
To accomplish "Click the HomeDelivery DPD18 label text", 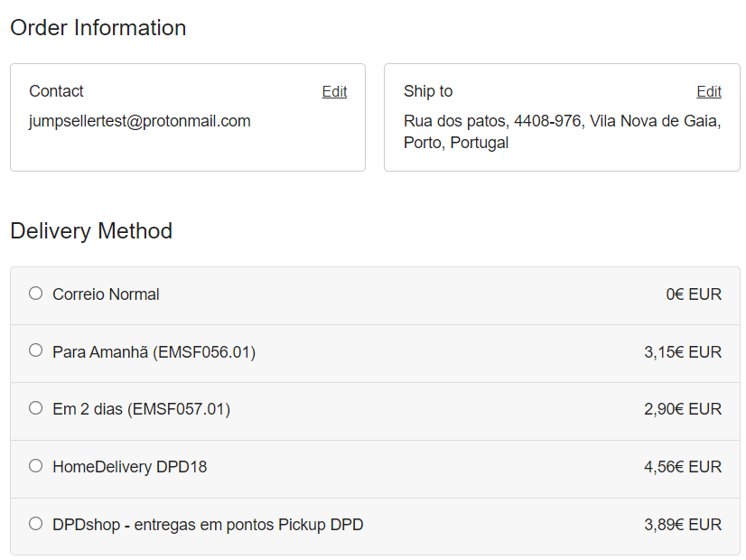I will 129,467.
